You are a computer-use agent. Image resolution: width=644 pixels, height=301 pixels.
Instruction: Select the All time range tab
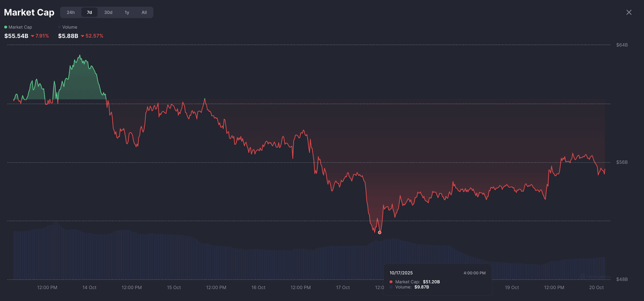[x=144, y=13]
